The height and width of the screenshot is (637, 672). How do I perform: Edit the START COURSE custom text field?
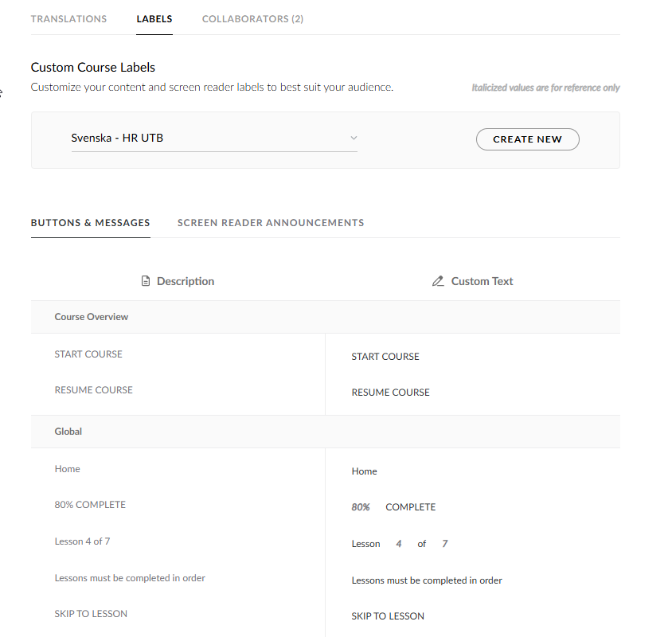tap(385, 357)
